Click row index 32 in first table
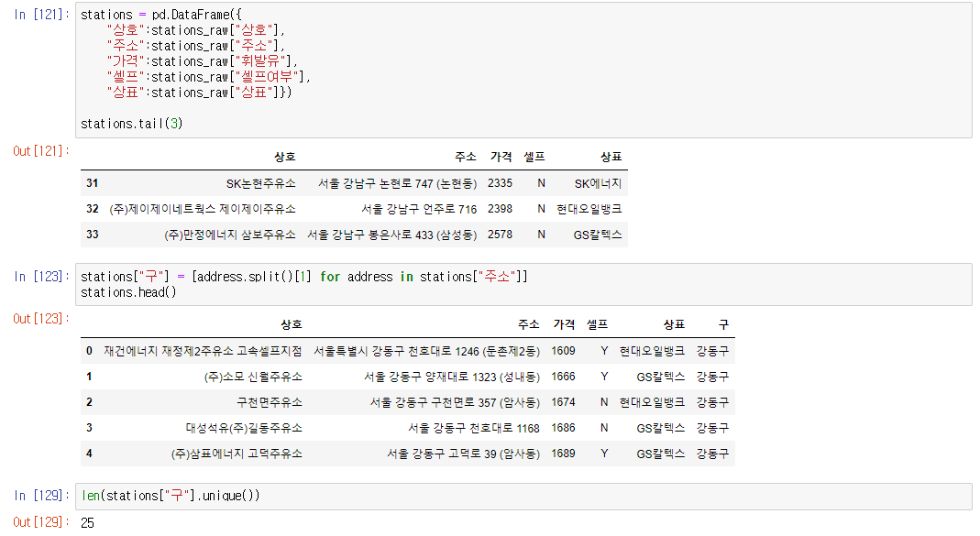The height and width of the screenshot is (536, 980). 93,209
